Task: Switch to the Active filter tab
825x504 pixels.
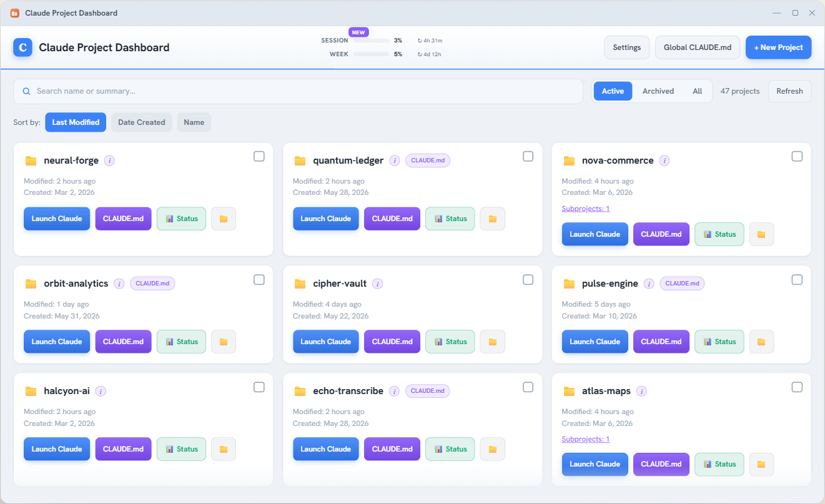Action: coord(613,91)
